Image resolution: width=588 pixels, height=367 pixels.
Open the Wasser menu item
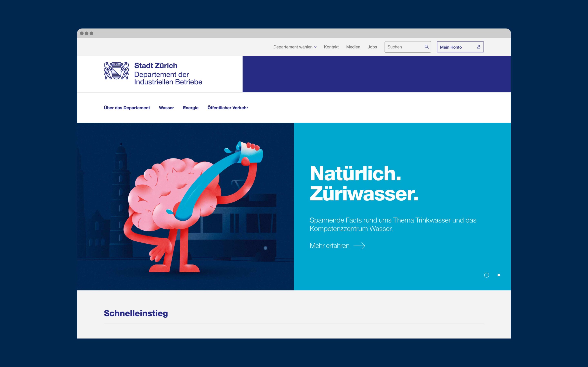click(x=166, y=108)
